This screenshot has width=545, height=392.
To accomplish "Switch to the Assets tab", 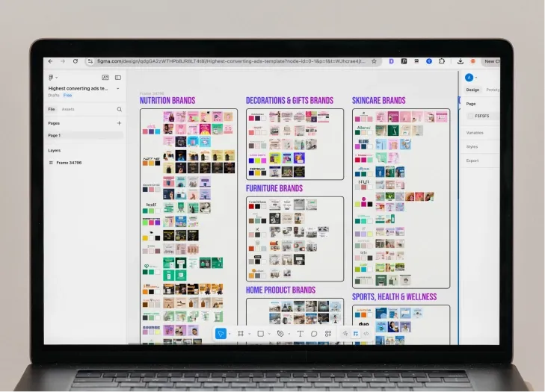I will point(68,109).
